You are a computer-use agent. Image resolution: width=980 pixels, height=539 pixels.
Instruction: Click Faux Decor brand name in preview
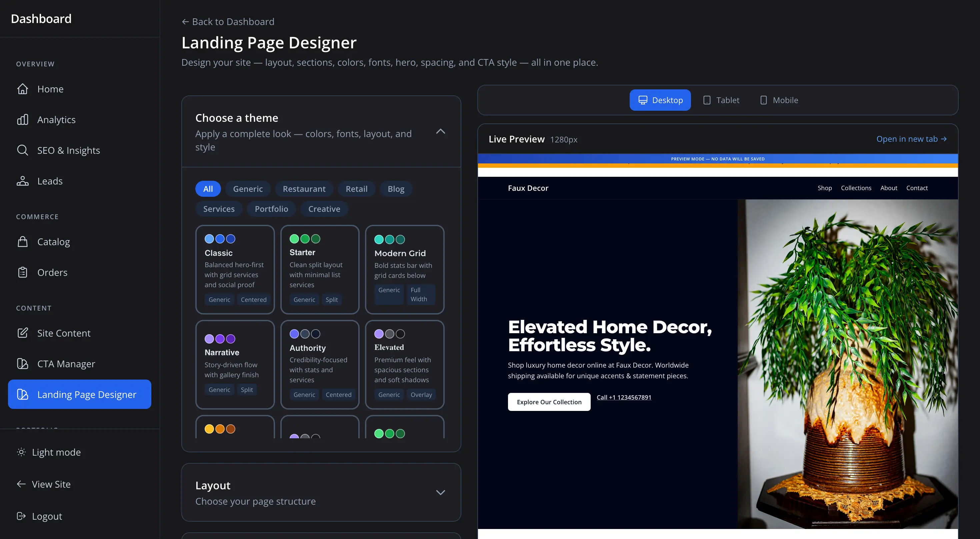click(528, 188)
